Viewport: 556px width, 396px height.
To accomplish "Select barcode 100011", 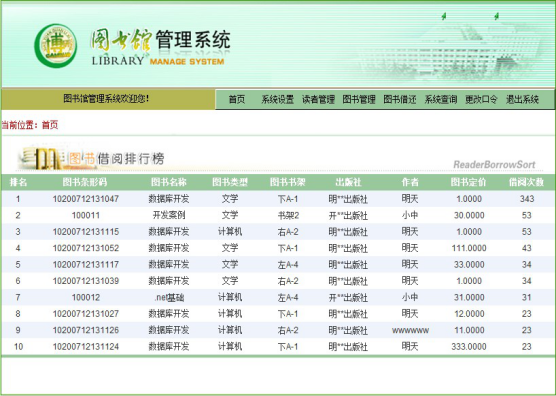I will (86, 215).
